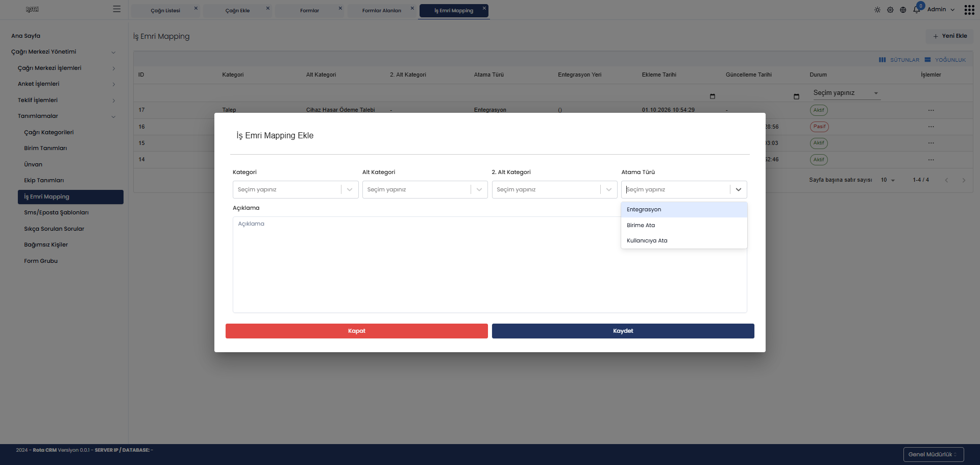
Task: Close the Formlar tab
Action: [340, 8]
